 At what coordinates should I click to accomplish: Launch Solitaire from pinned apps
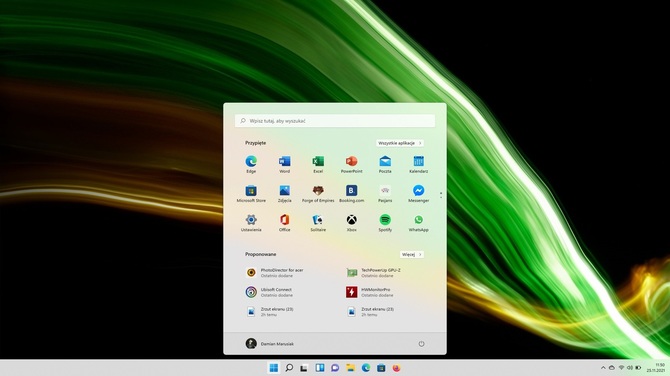click(318, 223)
